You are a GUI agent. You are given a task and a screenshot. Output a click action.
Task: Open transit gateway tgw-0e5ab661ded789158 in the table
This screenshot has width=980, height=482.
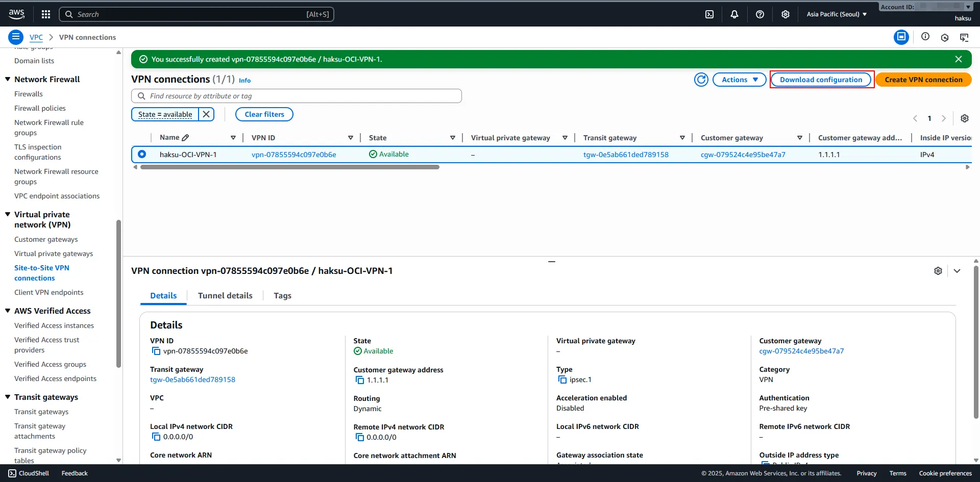pyautogui.click(x=626, y=155)
